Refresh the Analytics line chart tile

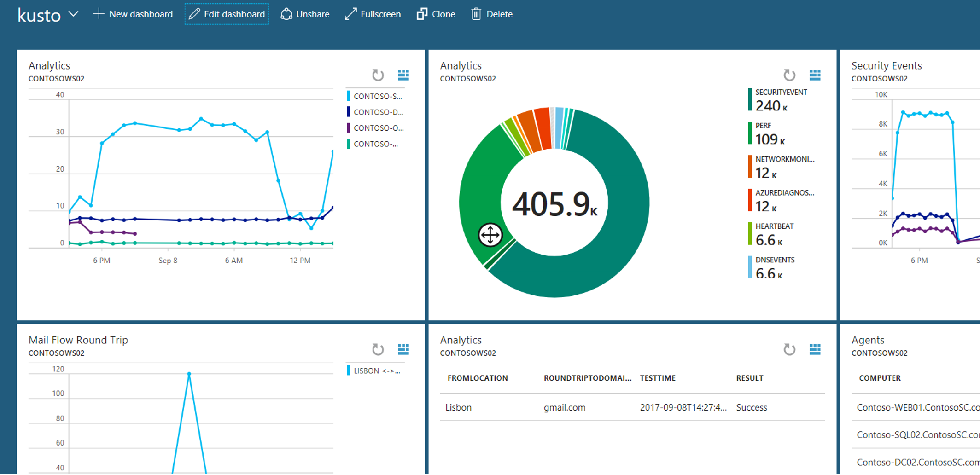(378, 75)
